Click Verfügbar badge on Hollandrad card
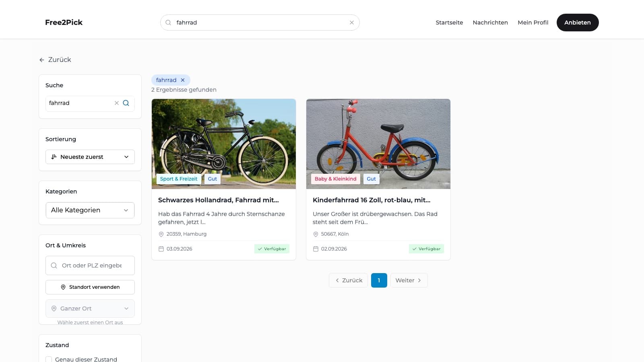The image size is (644, 362). [x=272, y=249]
